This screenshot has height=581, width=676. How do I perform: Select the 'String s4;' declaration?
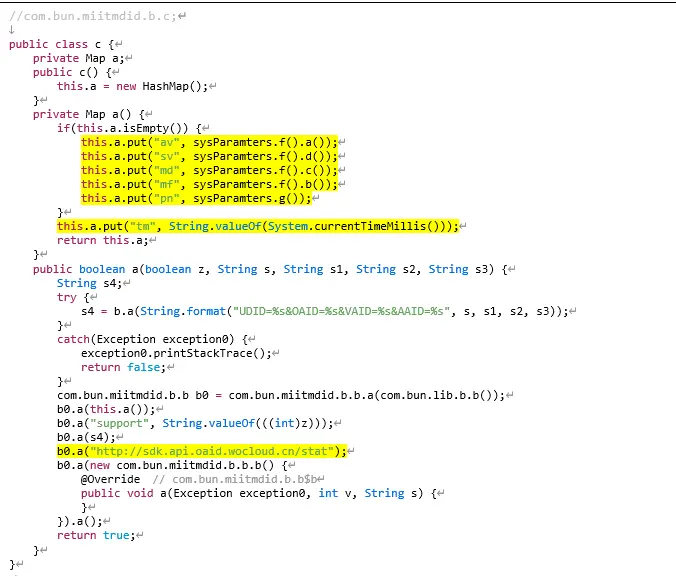[x=89, y=283]
